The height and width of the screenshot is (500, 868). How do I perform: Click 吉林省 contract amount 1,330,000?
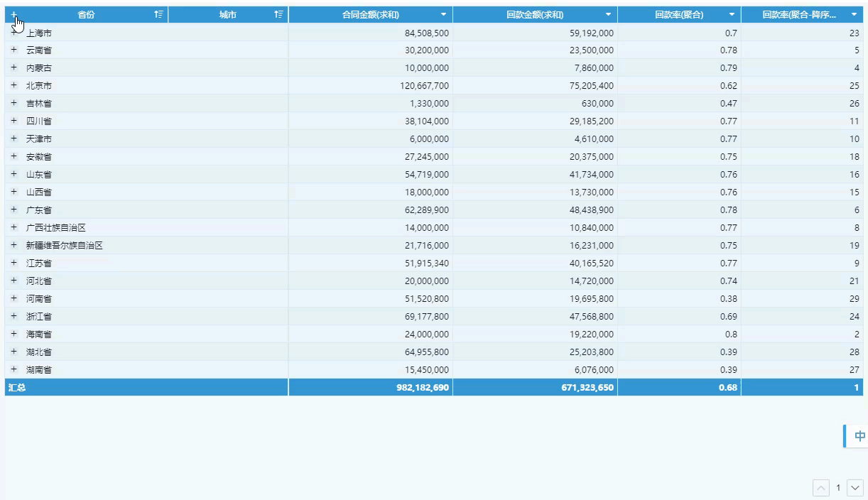pos(430,104)
